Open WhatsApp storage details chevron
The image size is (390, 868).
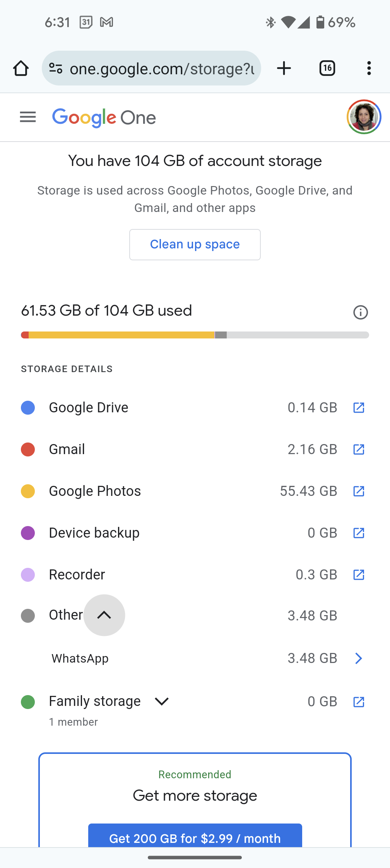[359, 658]
